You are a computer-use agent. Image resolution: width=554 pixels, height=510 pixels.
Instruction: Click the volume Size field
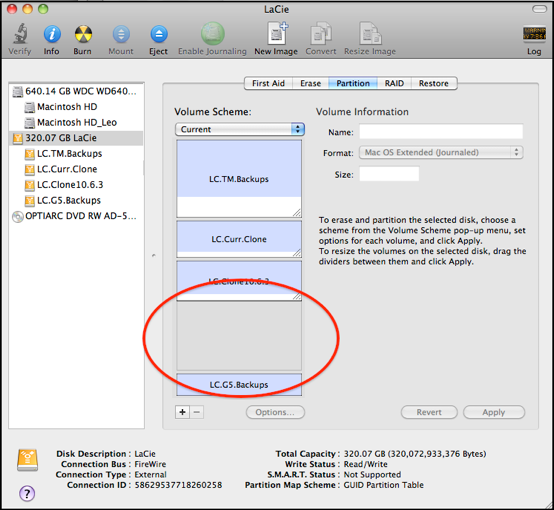(x=389, y=174)
